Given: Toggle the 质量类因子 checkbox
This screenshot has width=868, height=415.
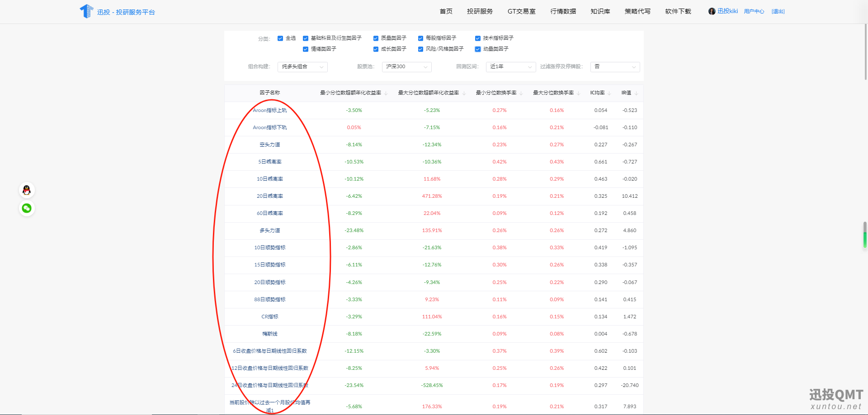Looking at the screenshot, I should point(376,38).
